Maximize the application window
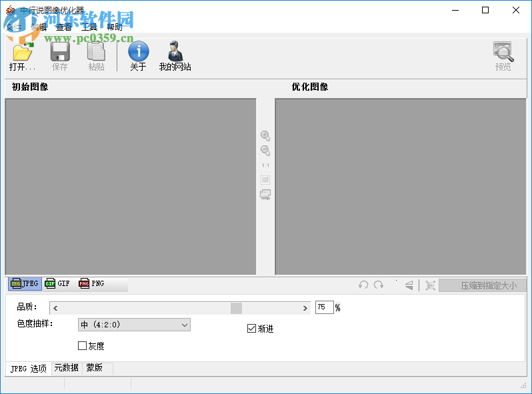The width and height of the screenshot is (532, 394). point(485,10)
